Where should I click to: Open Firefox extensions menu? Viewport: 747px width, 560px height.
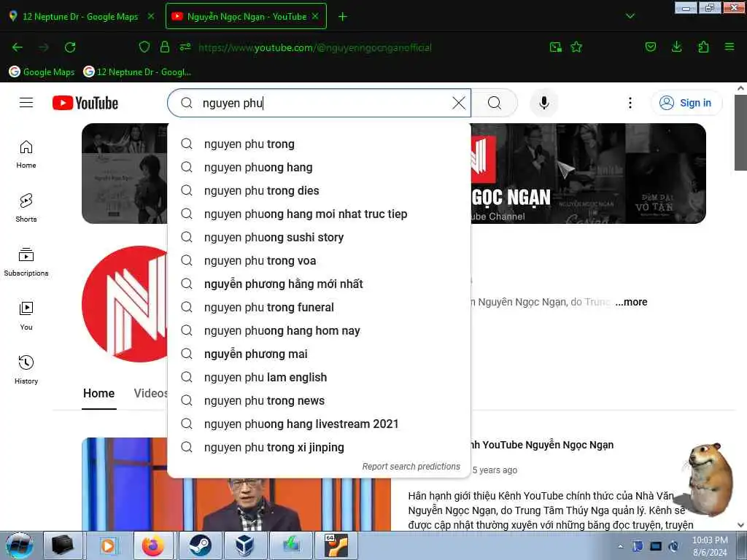click(703, 47)
